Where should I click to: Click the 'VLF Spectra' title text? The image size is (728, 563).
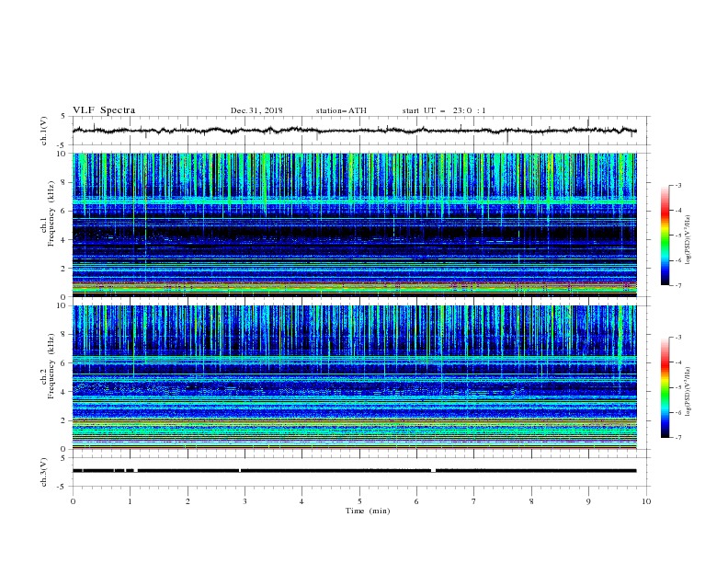pos(104,110)
